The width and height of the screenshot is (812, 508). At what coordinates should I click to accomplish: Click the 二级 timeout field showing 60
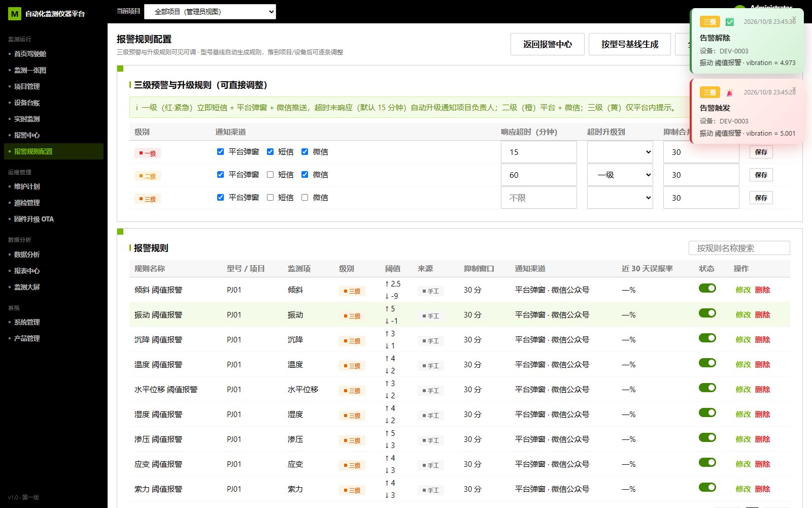pos(539,175)
